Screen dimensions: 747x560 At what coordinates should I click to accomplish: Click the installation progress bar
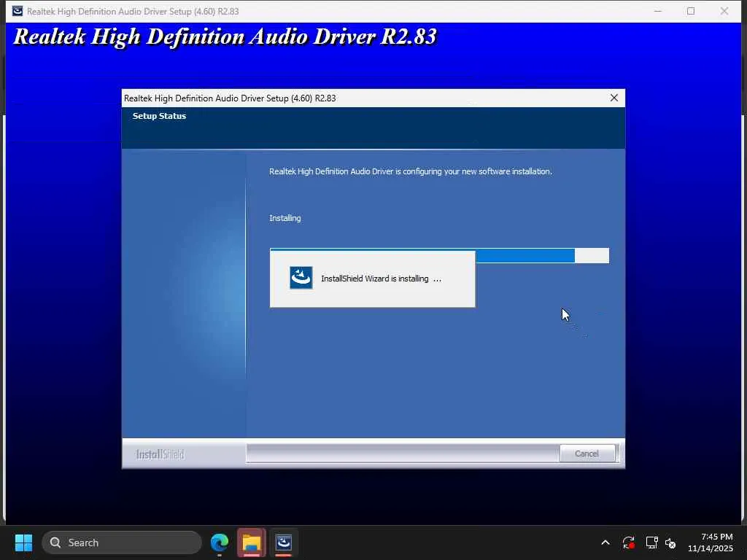point(439,255)
